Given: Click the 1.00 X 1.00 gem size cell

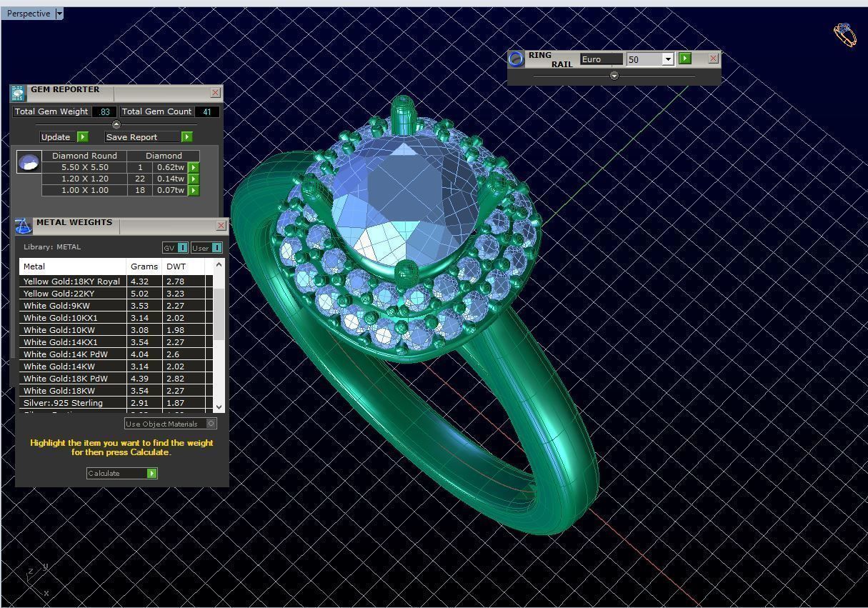Looking at the screenshot, I should [84, 190].
